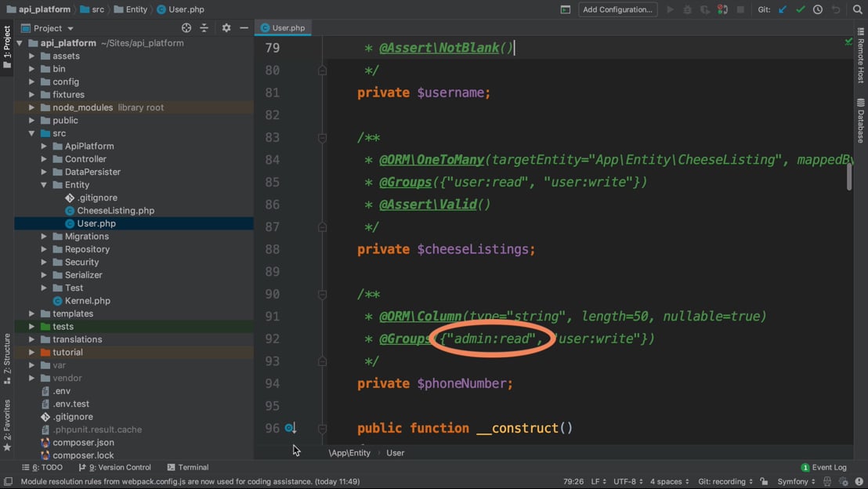
Task: Open Project panel settings gear
Action: [x=226, y=28]
